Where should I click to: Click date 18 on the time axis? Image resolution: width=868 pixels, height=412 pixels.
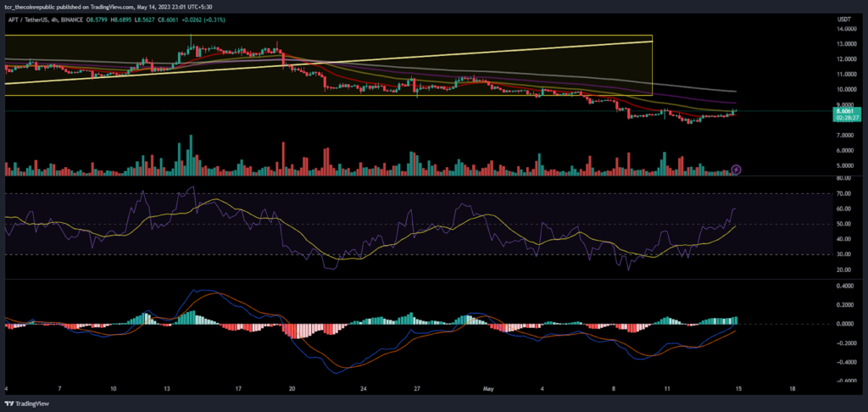793,389
